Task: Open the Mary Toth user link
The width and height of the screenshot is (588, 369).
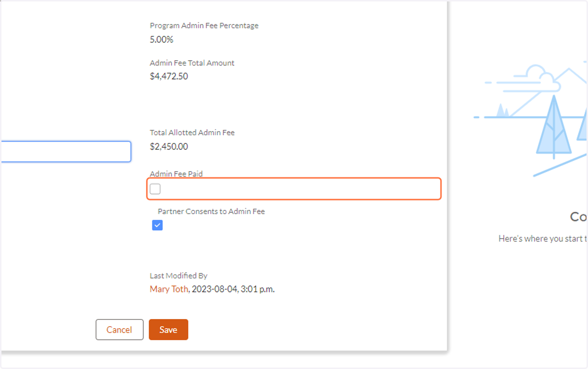Action: point(169,289)
